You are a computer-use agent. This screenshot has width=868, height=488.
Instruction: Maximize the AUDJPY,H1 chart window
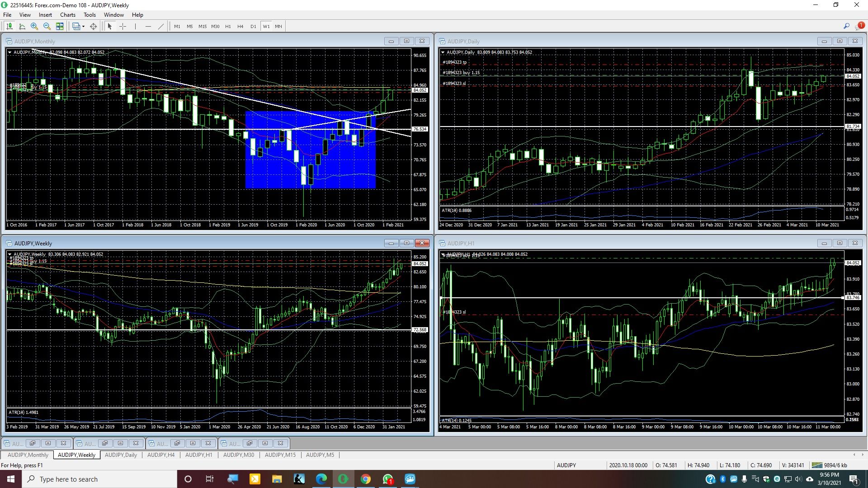click(840, 243)
